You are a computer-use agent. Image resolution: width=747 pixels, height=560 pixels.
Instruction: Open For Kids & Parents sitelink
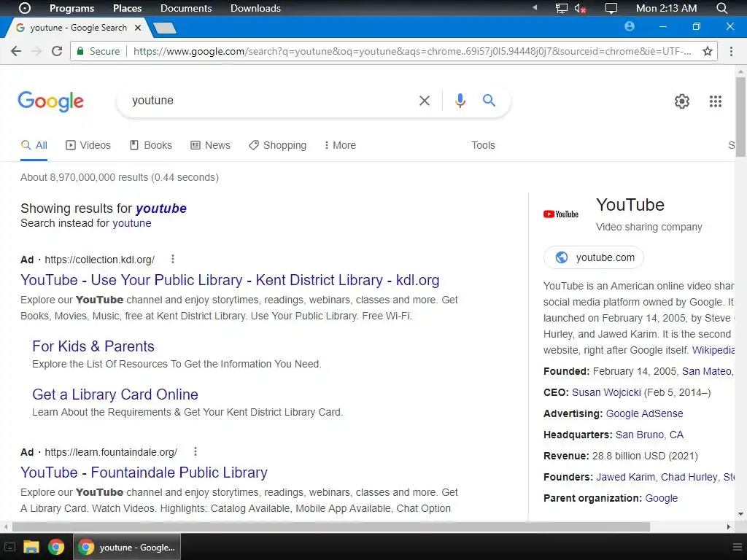[93, 346]
